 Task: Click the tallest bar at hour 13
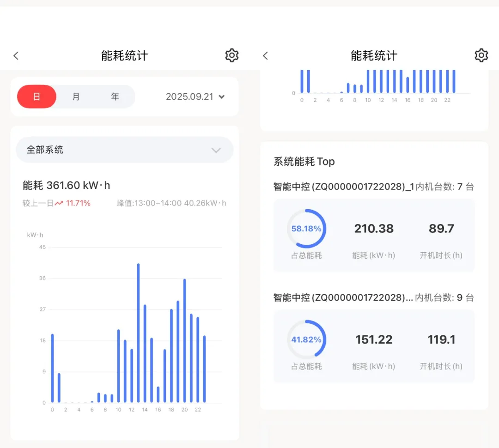point(138,333)
